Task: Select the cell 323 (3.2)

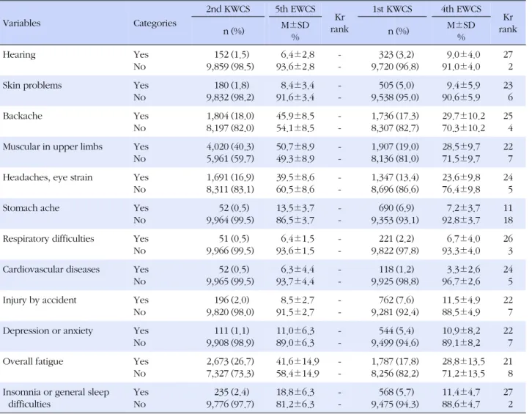Action: pos(396,55)
